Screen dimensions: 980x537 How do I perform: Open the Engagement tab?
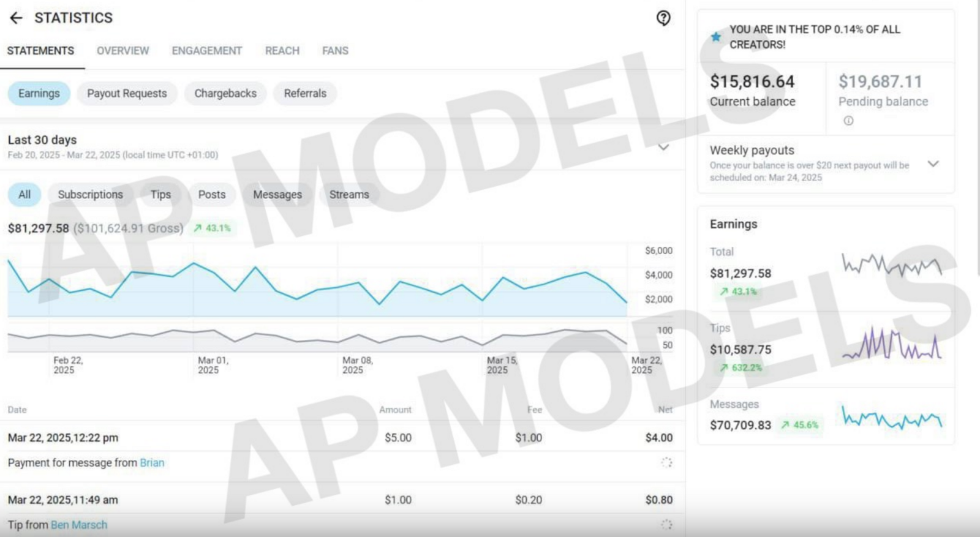[206, 51]
